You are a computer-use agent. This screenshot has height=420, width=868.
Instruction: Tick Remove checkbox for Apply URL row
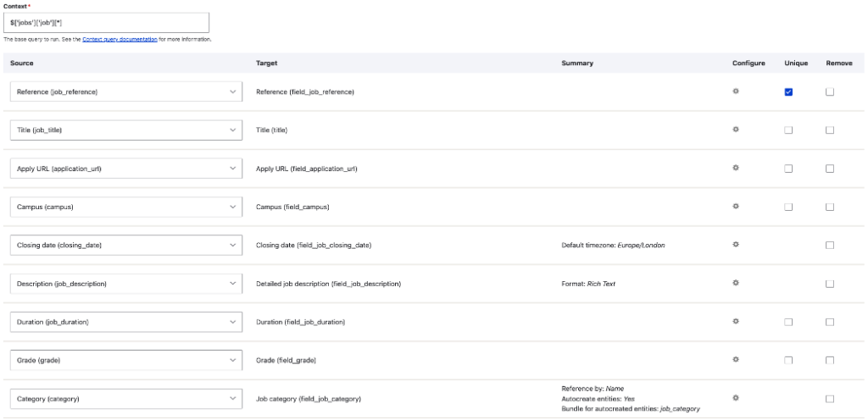point(830,169)
